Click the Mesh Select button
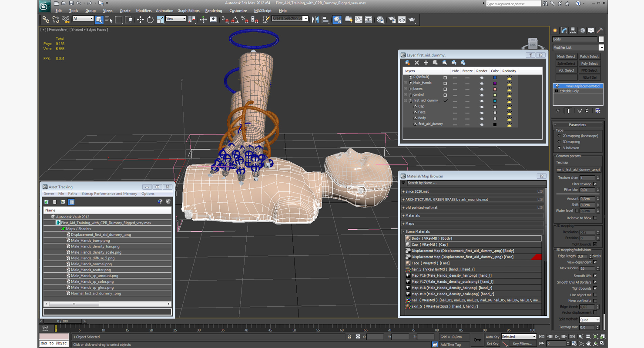The height and width of the screenshot is (348, 644). coord(566,57)
